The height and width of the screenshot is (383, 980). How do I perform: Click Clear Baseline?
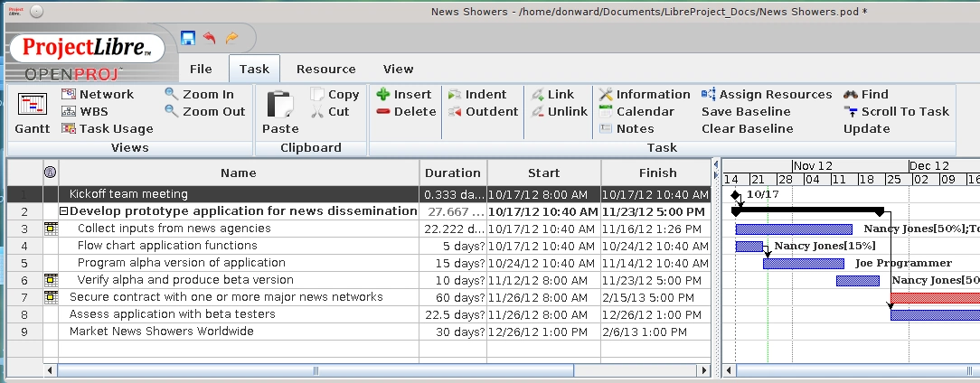(747, 128)
